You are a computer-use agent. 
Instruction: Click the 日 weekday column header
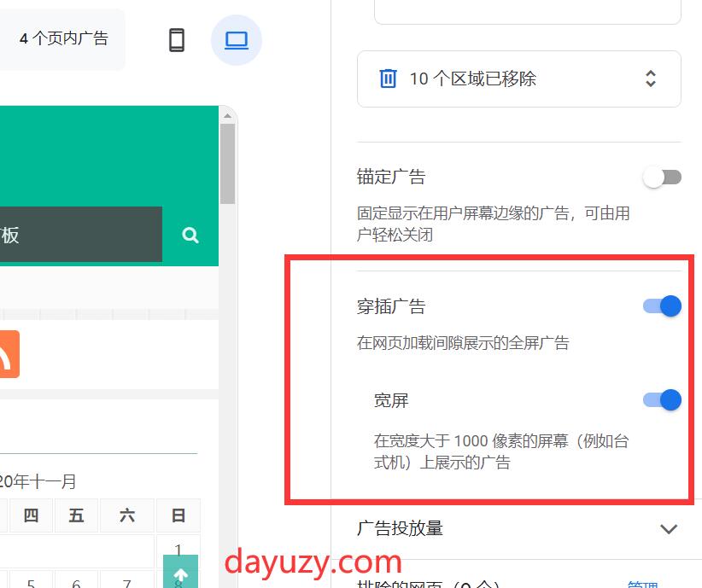(x=177, y=515)
